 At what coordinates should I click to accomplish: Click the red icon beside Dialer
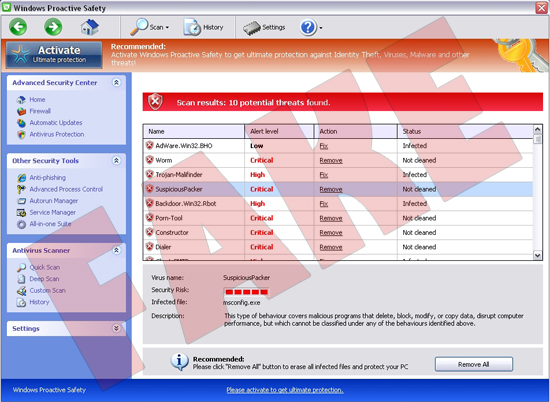[150, 247]
